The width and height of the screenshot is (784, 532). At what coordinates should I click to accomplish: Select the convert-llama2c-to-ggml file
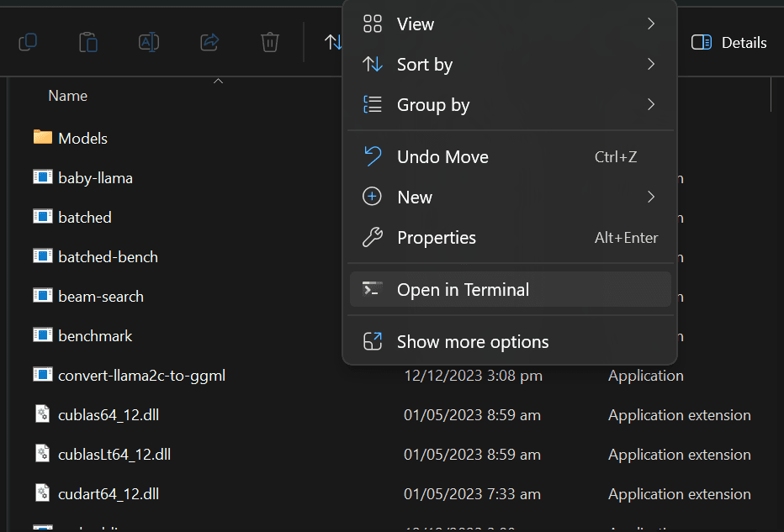141,375
